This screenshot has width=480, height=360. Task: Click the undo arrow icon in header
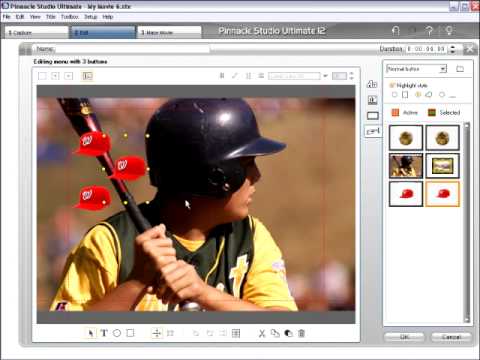pos(395,31)
